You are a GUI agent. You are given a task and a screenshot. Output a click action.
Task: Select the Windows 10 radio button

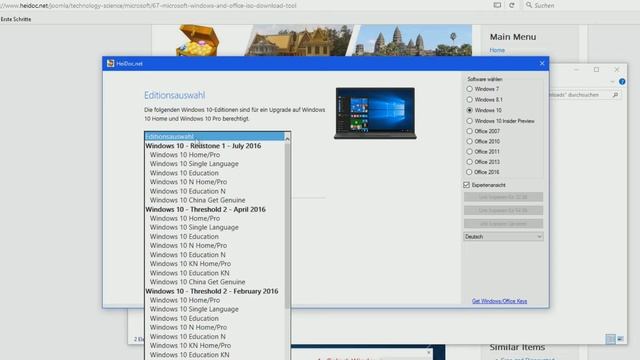point(469,110)
